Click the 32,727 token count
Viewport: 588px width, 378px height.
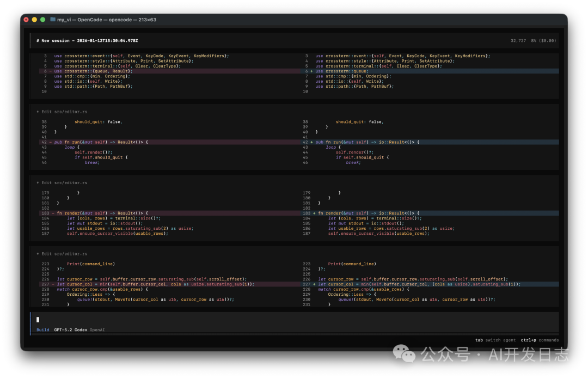[x=518, y=40]
